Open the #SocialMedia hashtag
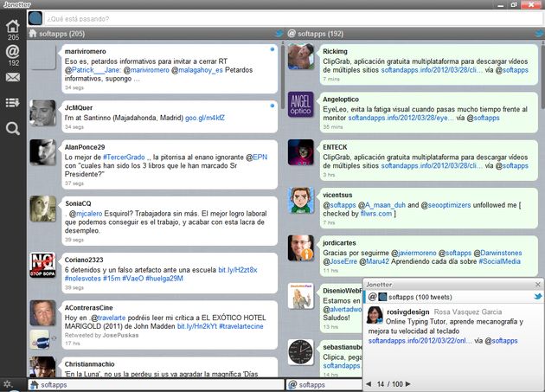The image size is (545, 392). [x=499, y=261]
